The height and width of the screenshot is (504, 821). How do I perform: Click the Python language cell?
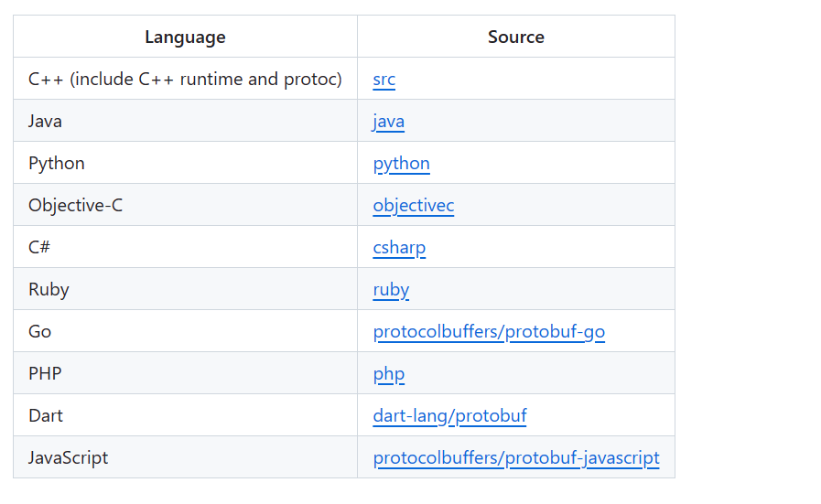[x=57, y=164]
